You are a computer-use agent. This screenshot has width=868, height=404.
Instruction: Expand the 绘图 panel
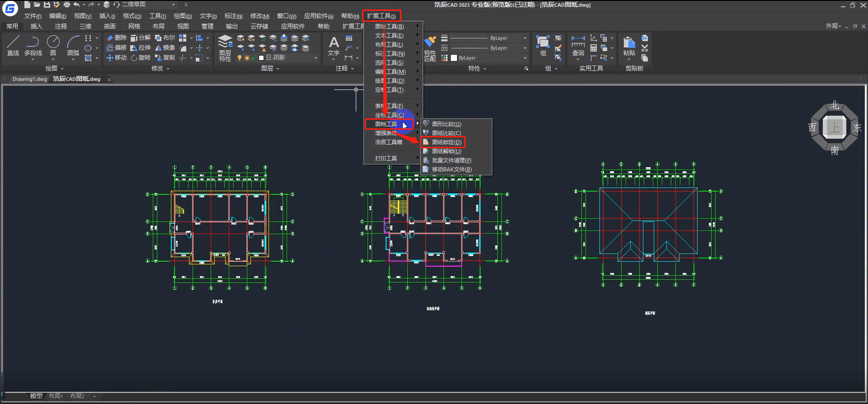54,69
